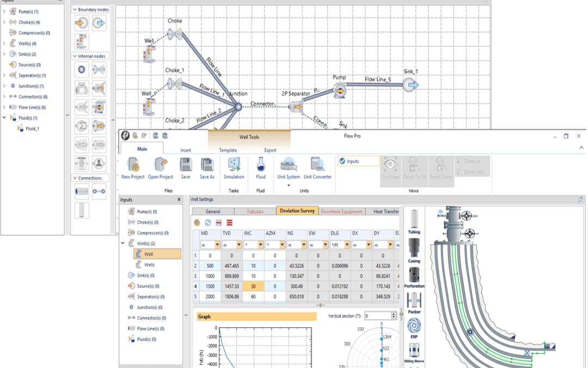Viewport: 588px width, 368px height.
Task: Collapse the Boundary nodes palette group
Action: pyautogui.click(x=75, y=9)
